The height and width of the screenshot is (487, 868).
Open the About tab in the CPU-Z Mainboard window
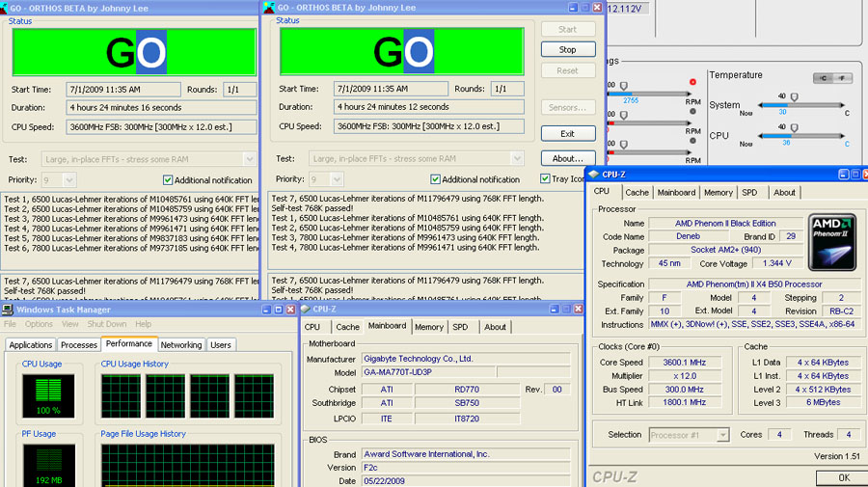pyautogui.click(x=495, y=327)
